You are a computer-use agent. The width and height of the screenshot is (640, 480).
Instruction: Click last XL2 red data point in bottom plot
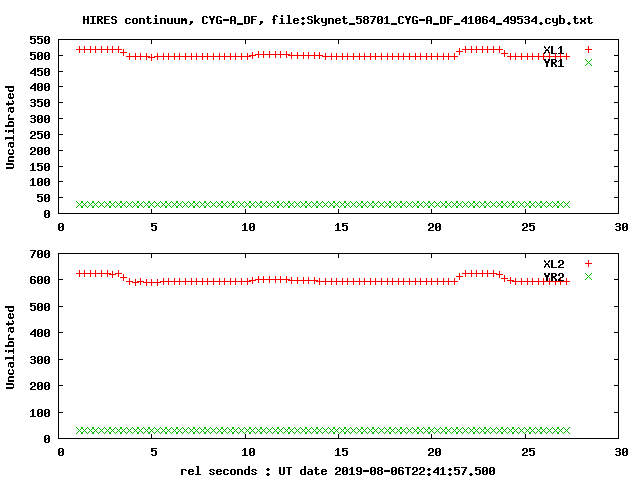(566, 282)
